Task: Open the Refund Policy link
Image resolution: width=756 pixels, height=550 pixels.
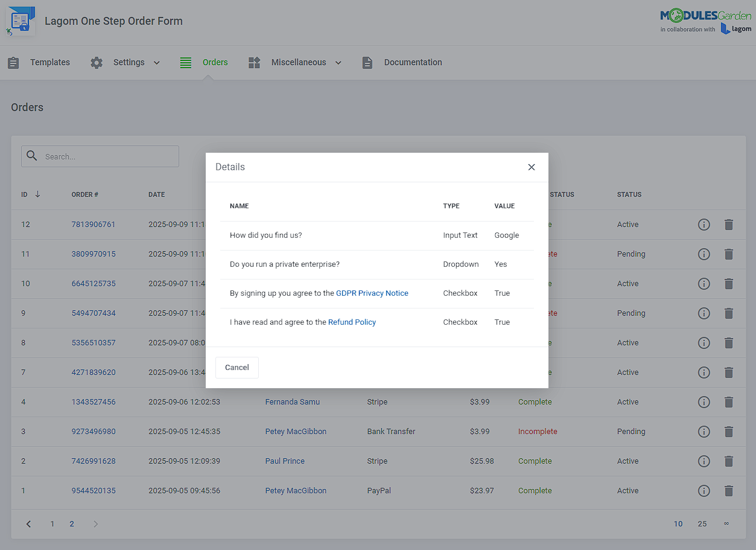Action: (x=352, y=322)
